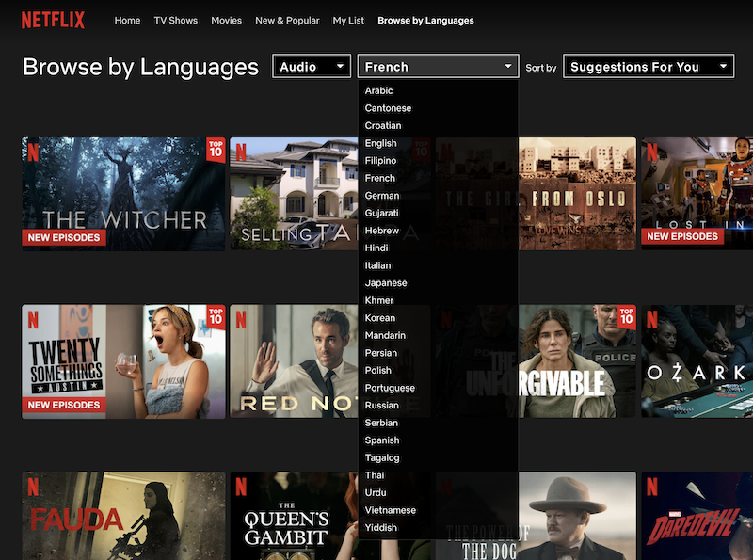The width and height of the screenshot is (753, 560).
Task: Choose Yiddish from the language list
Action: (381, 528)
